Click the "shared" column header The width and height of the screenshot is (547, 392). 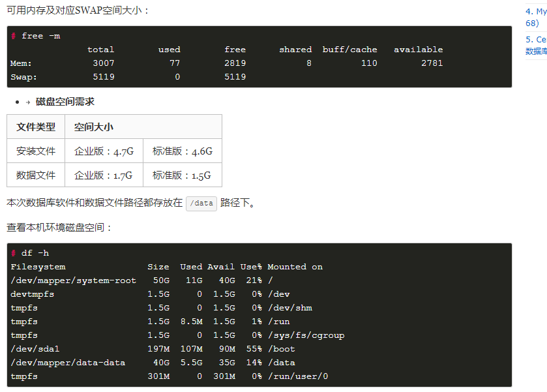[295, 50]
